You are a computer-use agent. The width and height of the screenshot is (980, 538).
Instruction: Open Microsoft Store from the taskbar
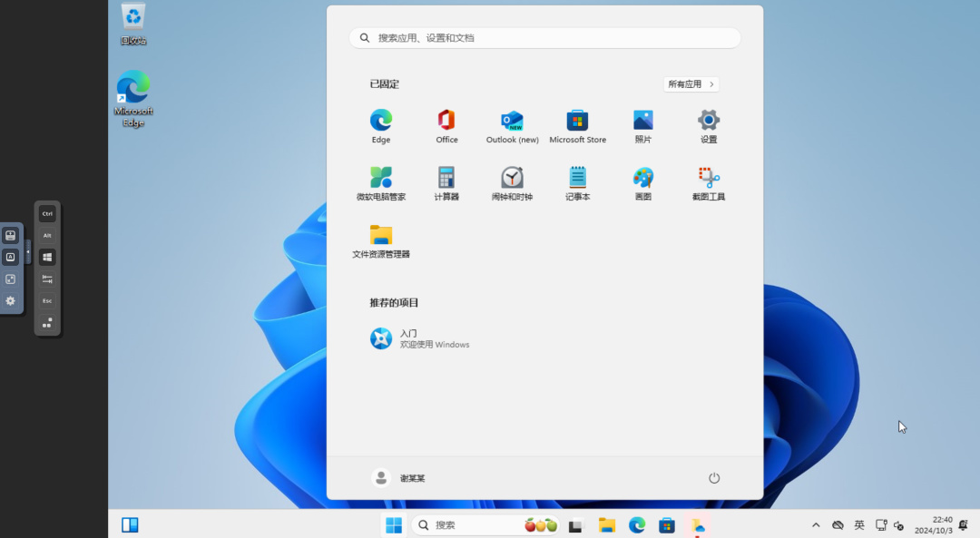[666, 525]
